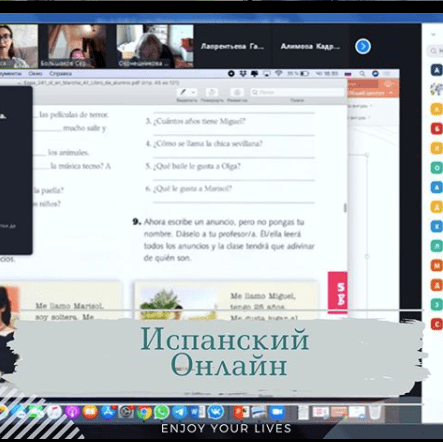Open the Окно menu

[35, 73]
